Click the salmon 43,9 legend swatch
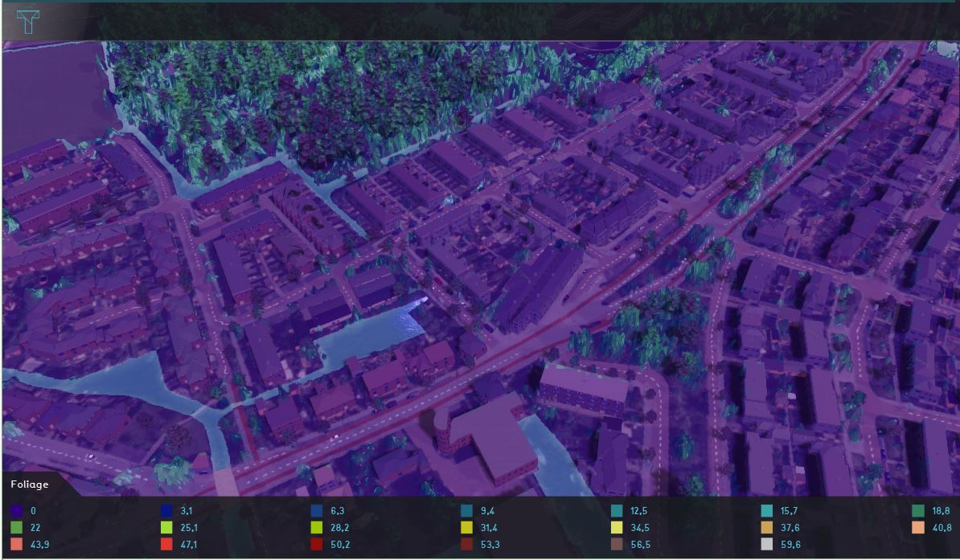 (17, 545)
